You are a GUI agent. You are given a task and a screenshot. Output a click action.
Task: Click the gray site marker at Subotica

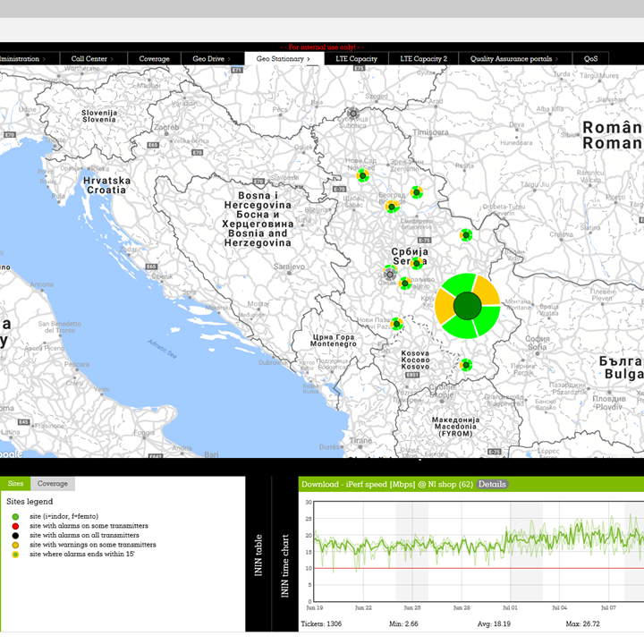(353, 114)
